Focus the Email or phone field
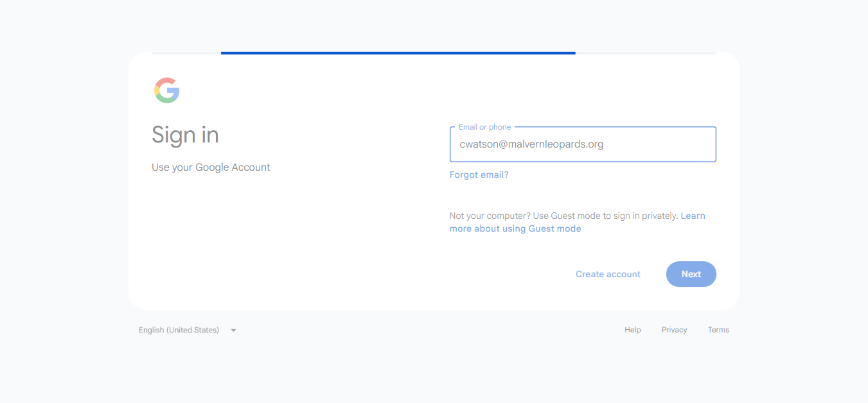The height and width of the screenshot is (403, 868). [x=583, y=144]
